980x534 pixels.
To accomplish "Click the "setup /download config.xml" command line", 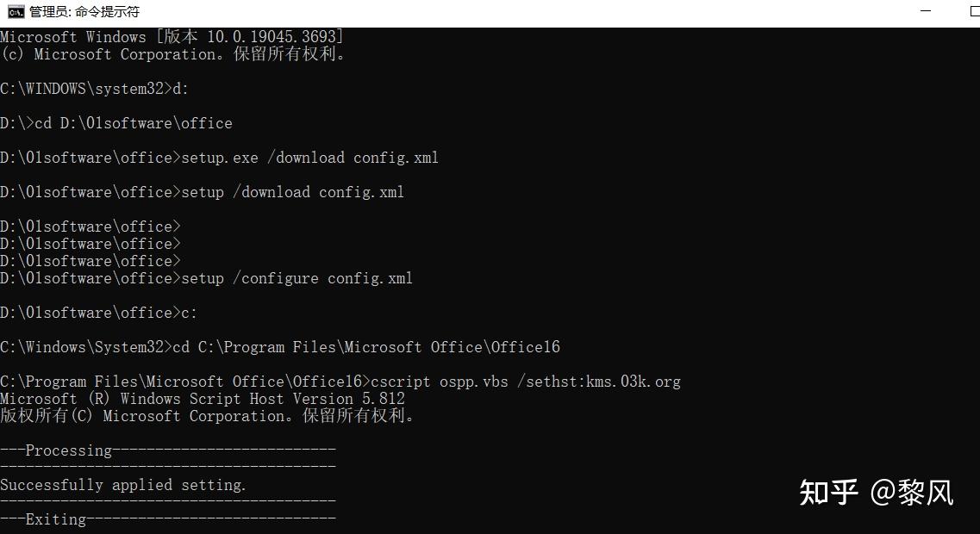I will (292, 192).
